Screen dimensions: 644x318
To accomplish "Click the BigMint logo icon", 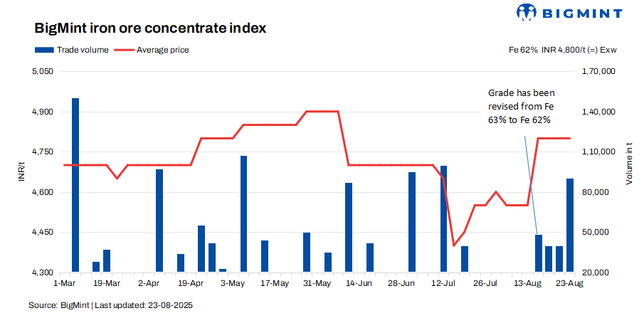I will click(x=527, y=13).
